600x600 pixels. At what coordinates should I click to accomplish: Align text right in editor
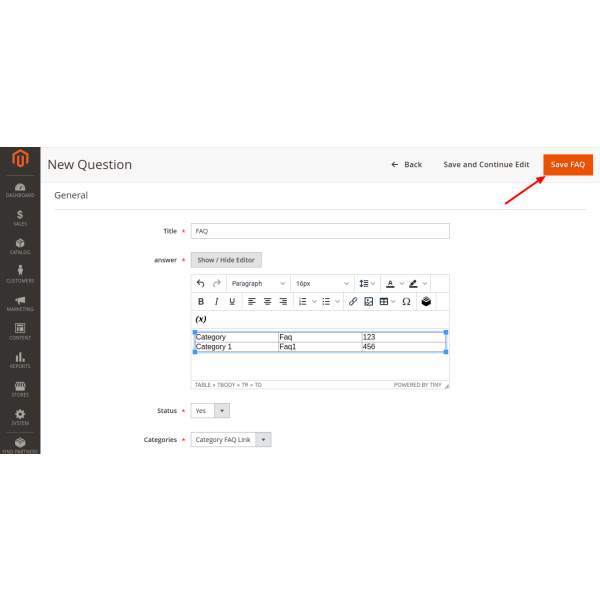(283, 302)
